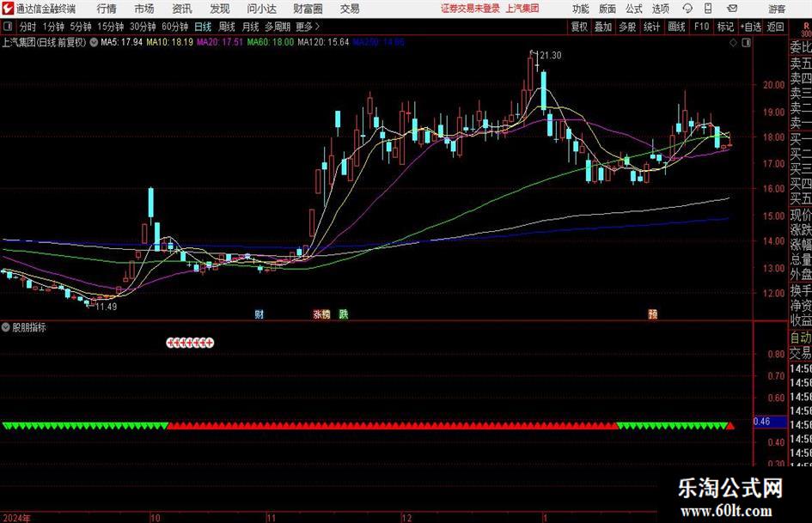The height and width of the screenshot is (523, 812).
Task: Click the 叠加 overlay toolbar button
Action: click(603, 27)
